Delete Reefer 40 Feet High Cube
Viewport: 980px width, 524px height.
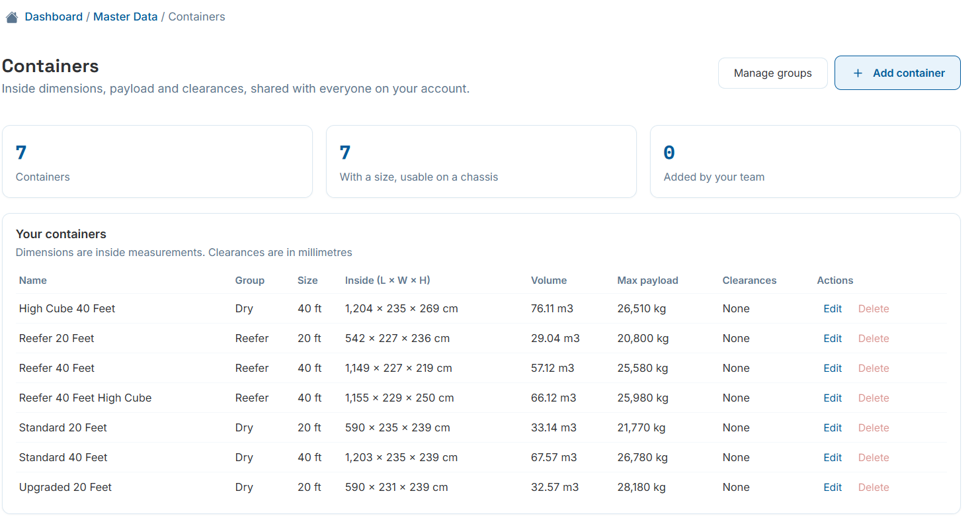[x=873, y=398]
